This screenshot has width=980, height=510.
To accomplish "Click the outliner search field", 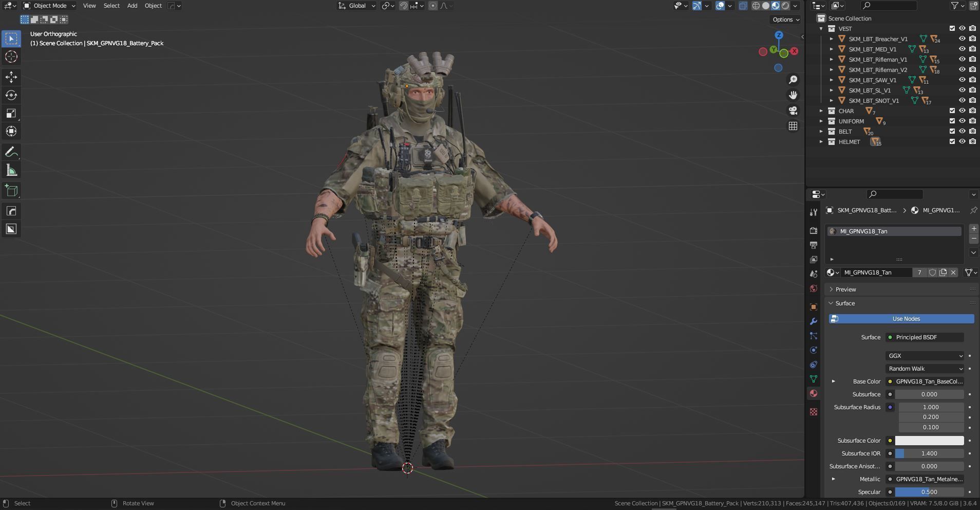I will click(889, 6).
